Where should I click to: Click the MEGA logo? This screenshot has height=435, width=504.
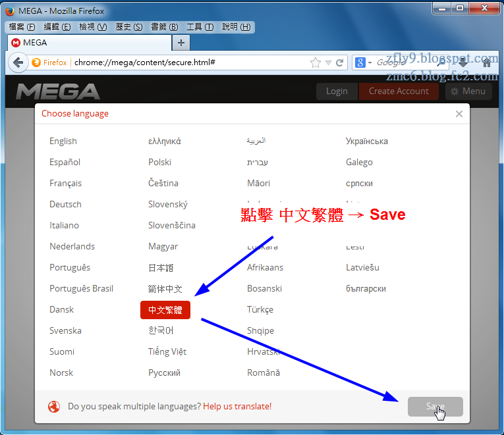(x=58, y=91)
